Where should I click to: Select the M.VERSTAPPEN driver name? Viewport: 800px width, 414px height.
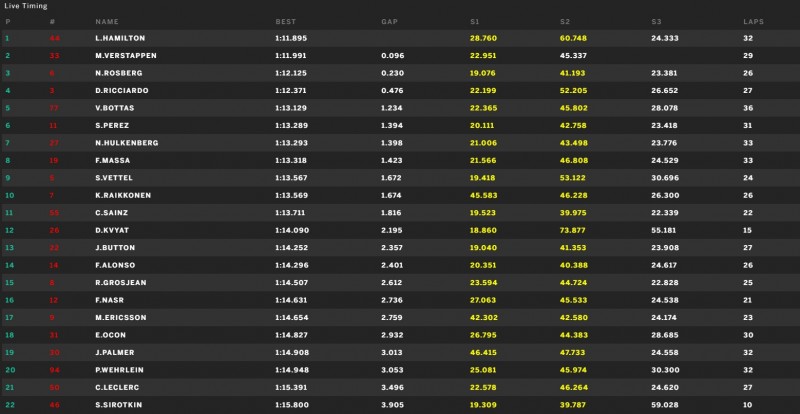(x=126, y=56)
